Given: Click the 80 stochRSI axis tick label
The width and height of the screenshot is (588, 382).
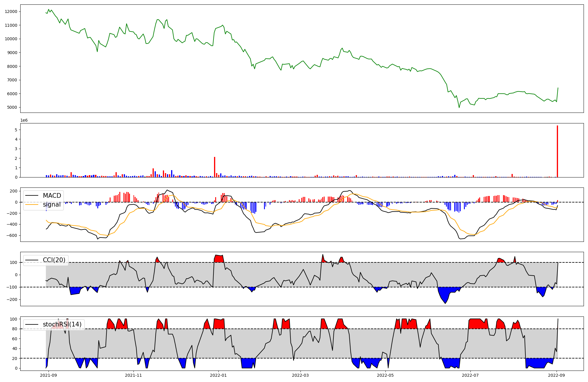Looking at the screenshot, I should click(x=15, y=329).
